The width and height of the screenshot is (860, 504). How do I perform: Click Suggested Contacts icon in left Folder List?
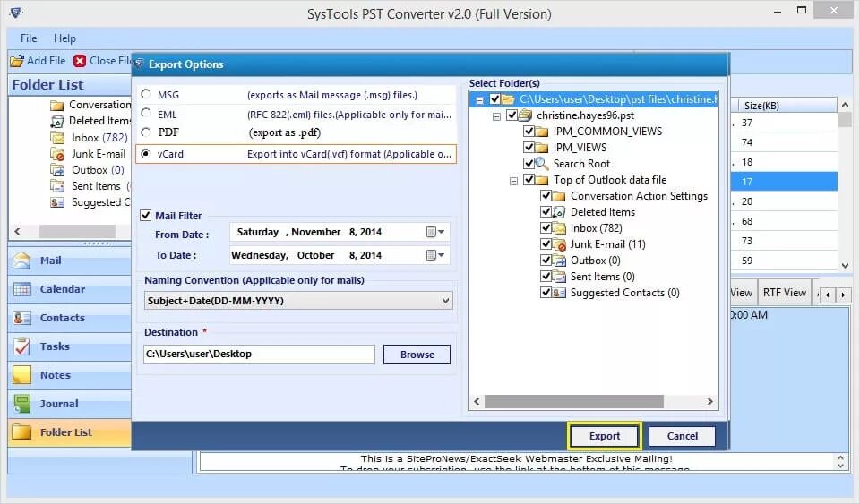click(57, 202)
